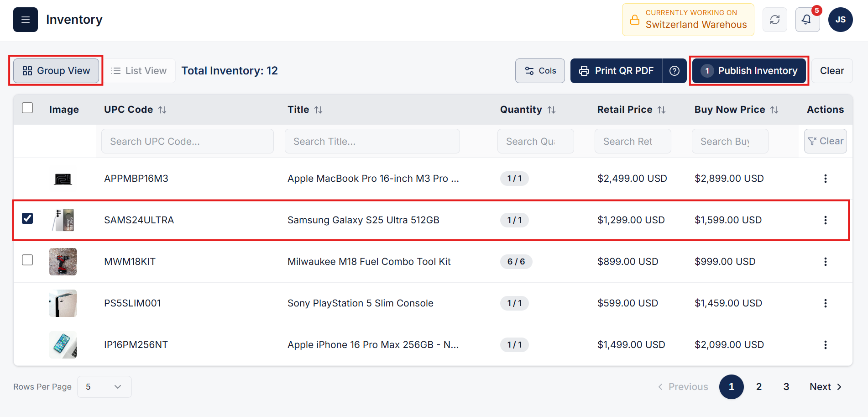The width and height of the screenshot is (868, 417).
Task: Open the Rows Per Page dropdown
Action: pos(105,387)
